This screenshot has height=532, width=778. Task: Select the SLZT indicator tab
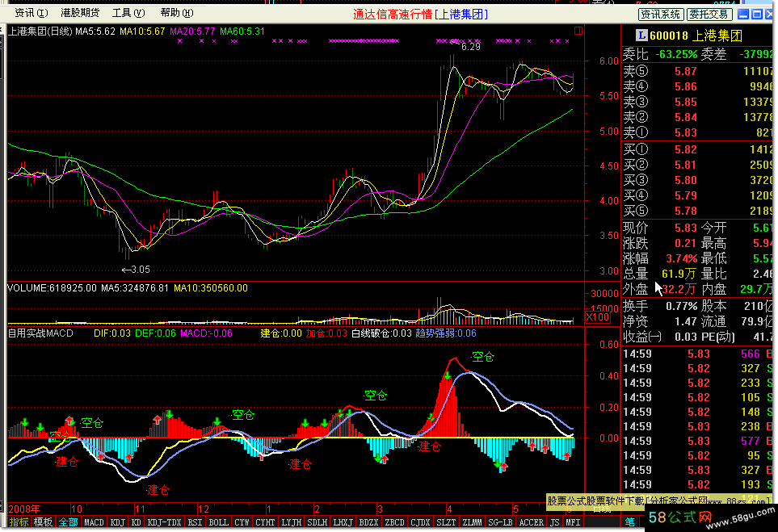(x=446, y=522)
